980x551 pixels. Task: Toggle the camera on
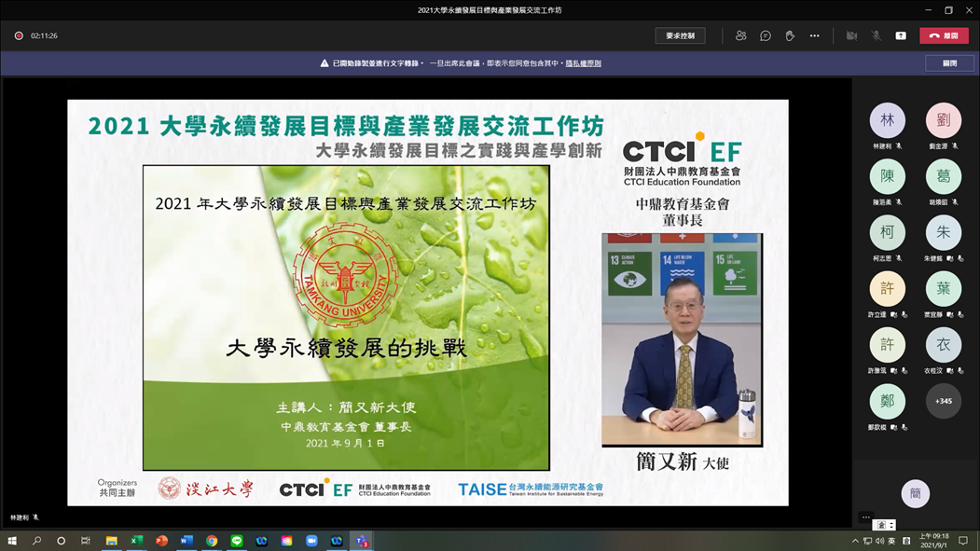851,35
